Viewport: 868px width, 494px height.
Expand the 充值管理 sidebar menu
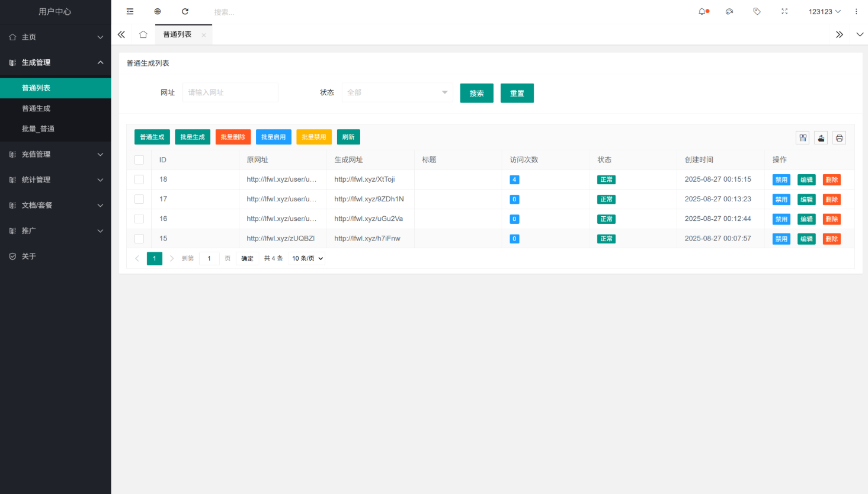coord(56,154)
